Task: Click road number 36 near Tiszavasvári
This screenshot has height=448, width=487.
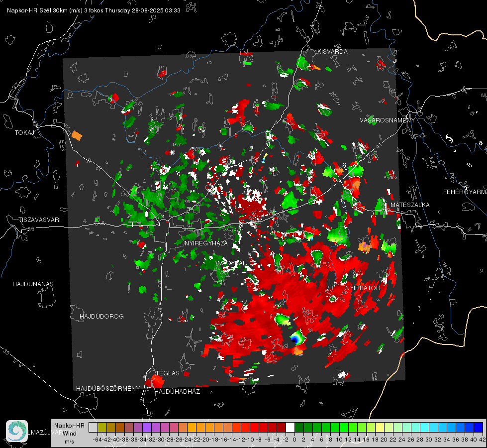Action: (31, 229)
